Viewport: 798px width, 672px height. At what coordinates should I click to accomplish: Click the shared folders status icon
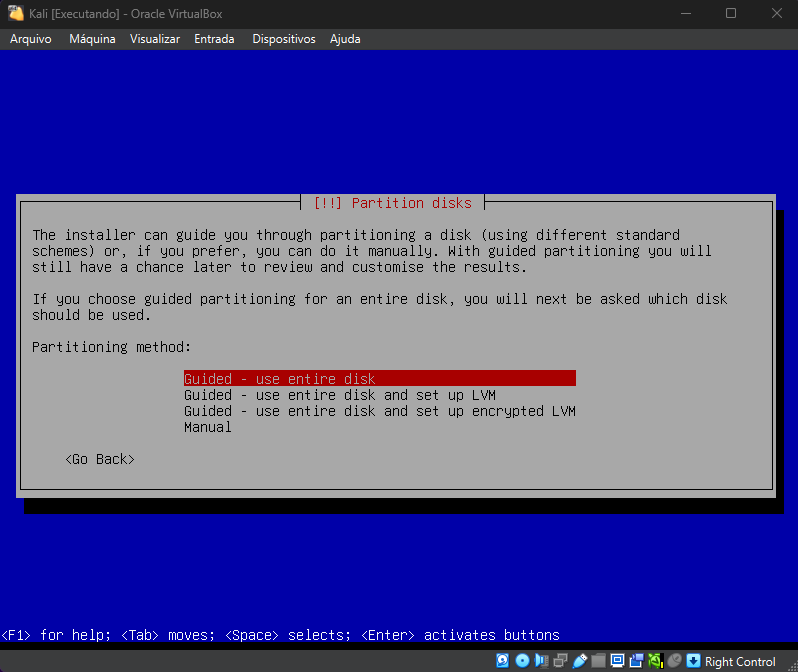598,661
